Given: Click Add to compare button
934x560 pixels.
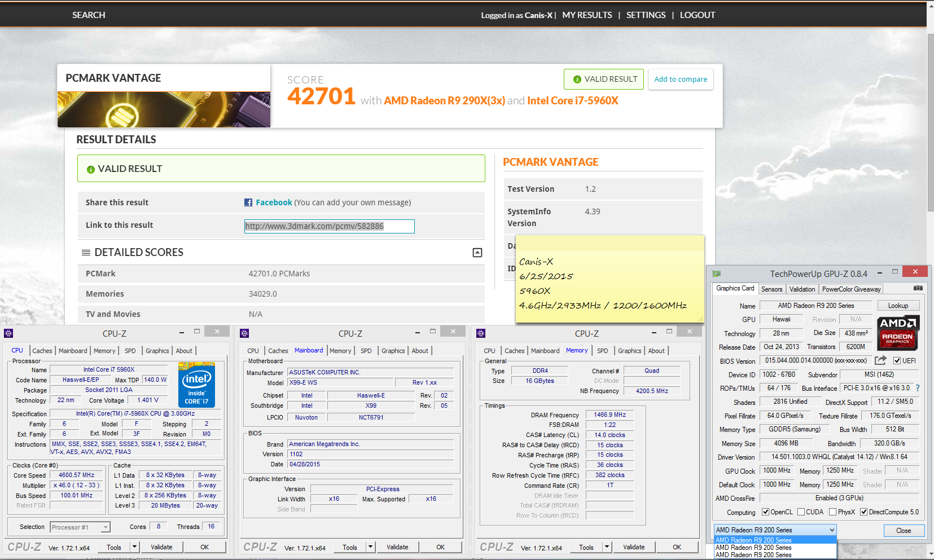Looking at the screenshot, I should pyautogui.click(x=681, y=80).
